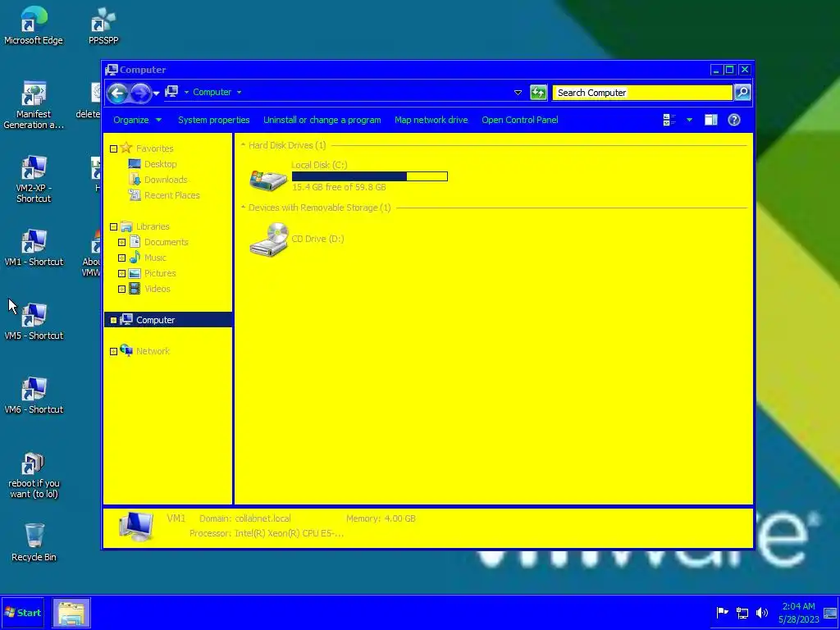This screenshot has height=630, width=840.
Task: Collapse Devices with Removable Storage group
Action: click(x=243, y=208)
